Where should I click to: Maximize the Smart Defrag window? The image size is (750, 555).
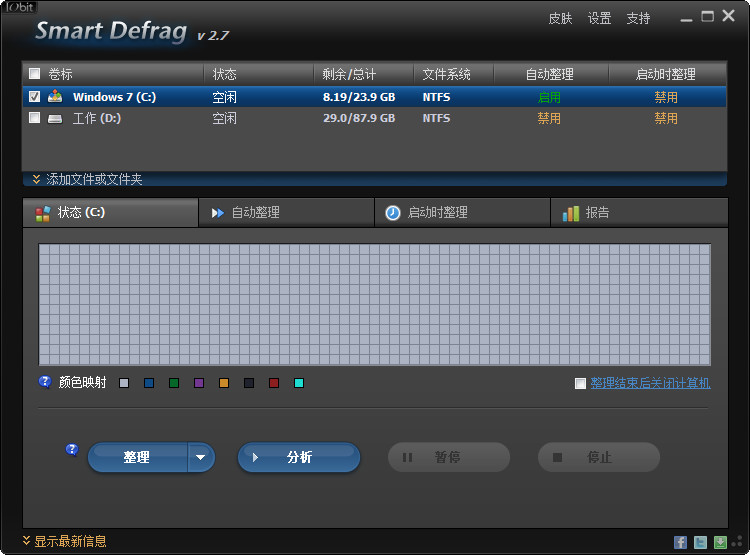[x=707, y=17]
